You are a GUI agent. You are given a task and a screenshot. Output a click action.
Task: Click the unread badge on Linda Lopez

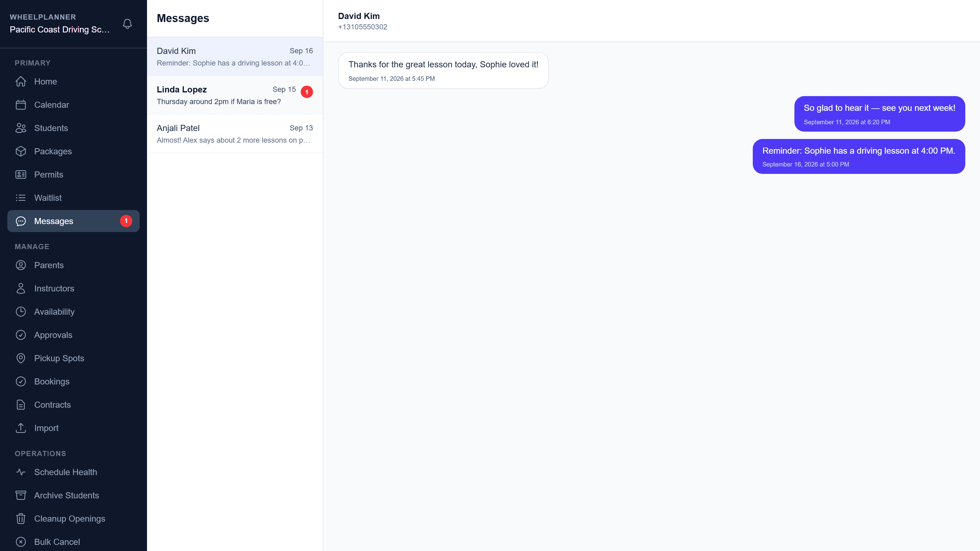(307, 92)
